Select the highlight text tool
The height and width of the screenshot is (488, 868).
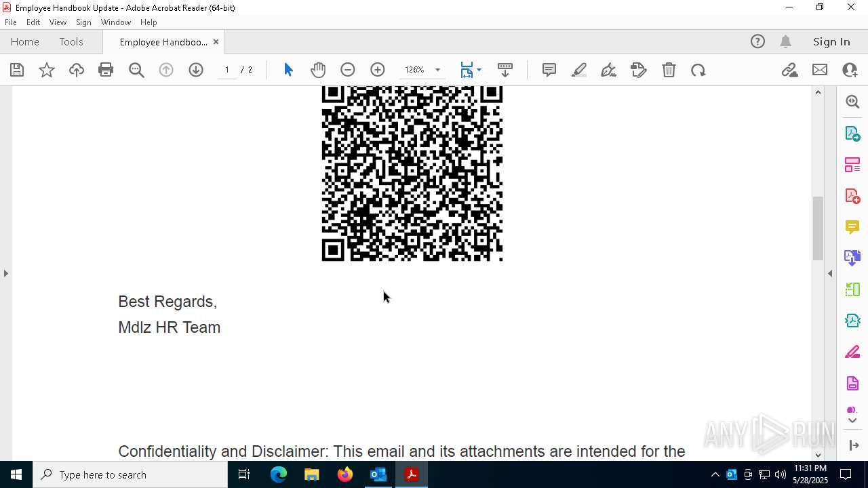(x=579, y=70)
